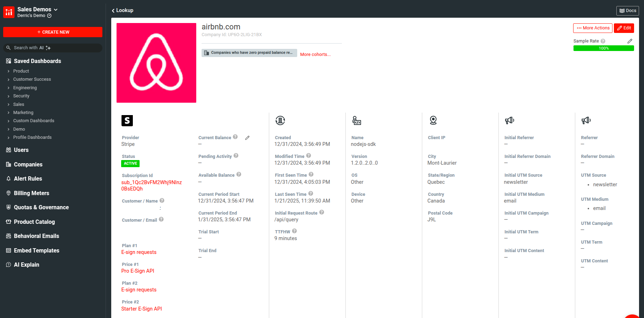
Task: Click the Stripe provider logo icon
Action: [127, 121]
